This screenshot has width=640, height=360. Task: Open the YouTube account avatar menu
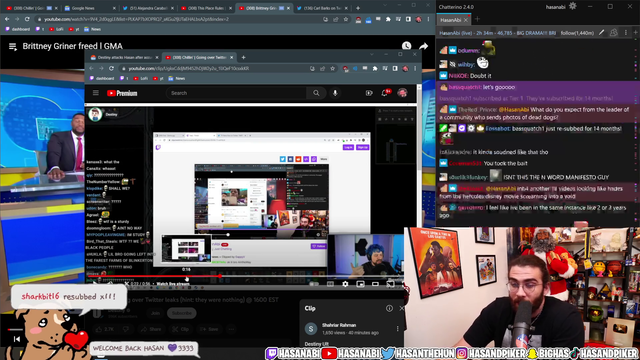click(402, 93)
